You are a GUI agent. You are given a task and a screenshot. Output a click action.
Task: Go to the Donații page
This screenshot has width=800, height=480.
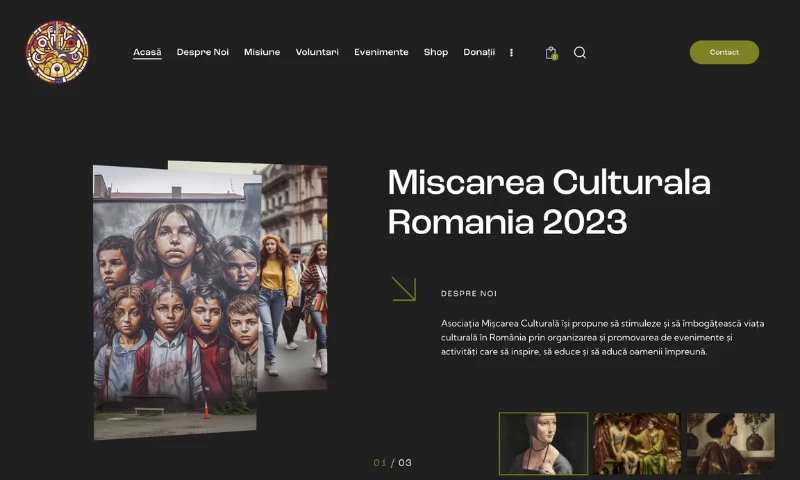(479, 52)
